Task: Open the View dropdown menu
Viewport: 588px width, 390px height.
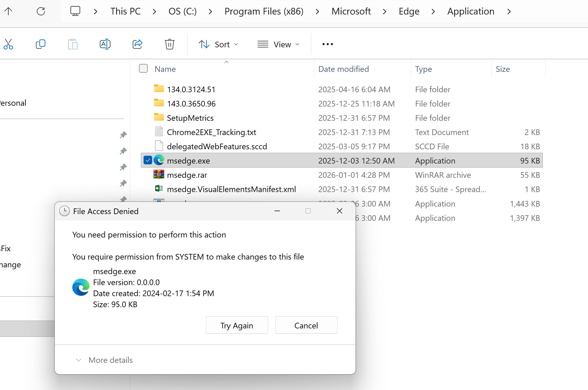Action: click(x=278, y=44)
